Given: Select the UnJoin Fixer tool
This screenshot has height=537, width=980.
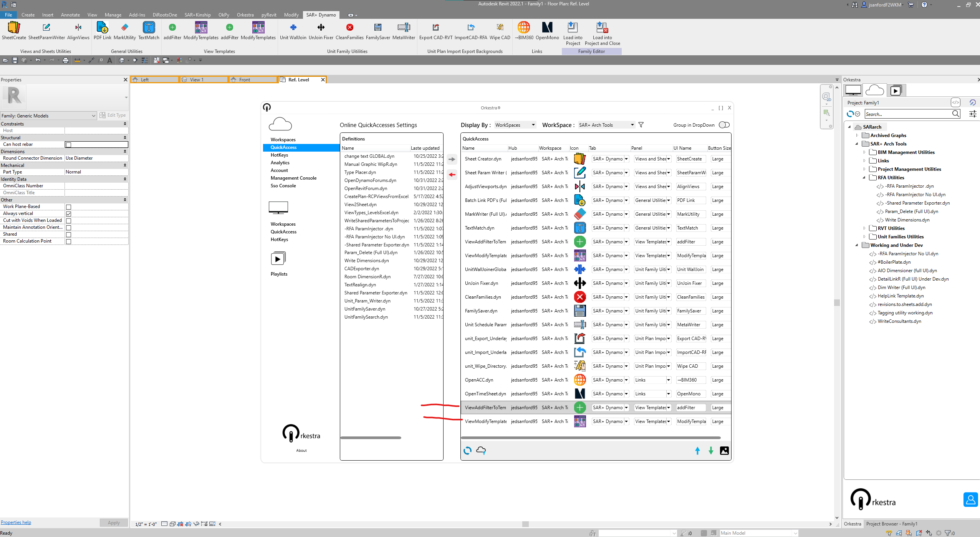Looking at the screenshot, I should point(321,28).
